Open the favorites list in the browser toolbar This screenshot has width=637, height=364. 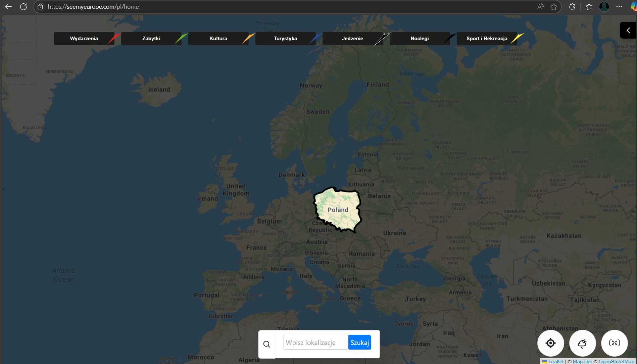(x=589, y=6)
